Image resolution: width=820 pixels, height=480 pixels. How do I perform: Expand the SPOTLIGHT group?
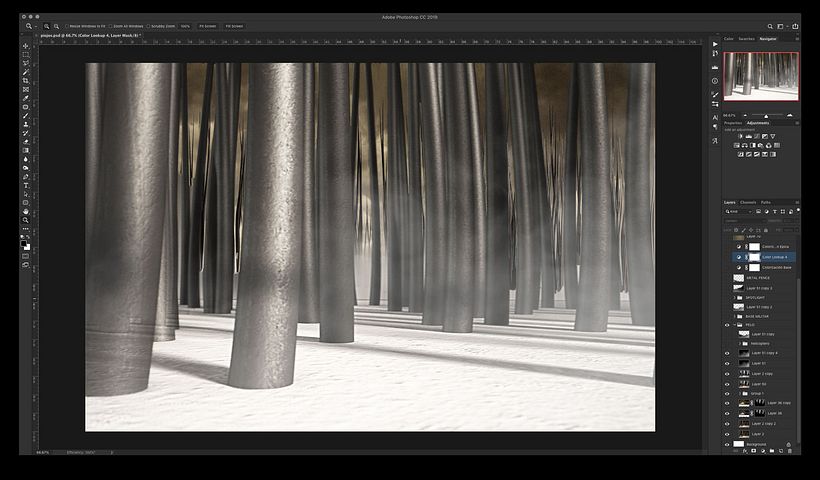[x=734, y=298]
